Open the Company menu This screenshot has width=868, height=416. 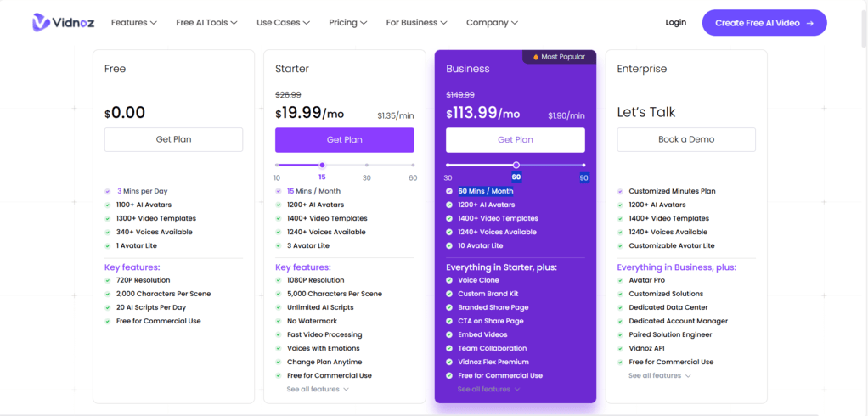coord(492,23)
